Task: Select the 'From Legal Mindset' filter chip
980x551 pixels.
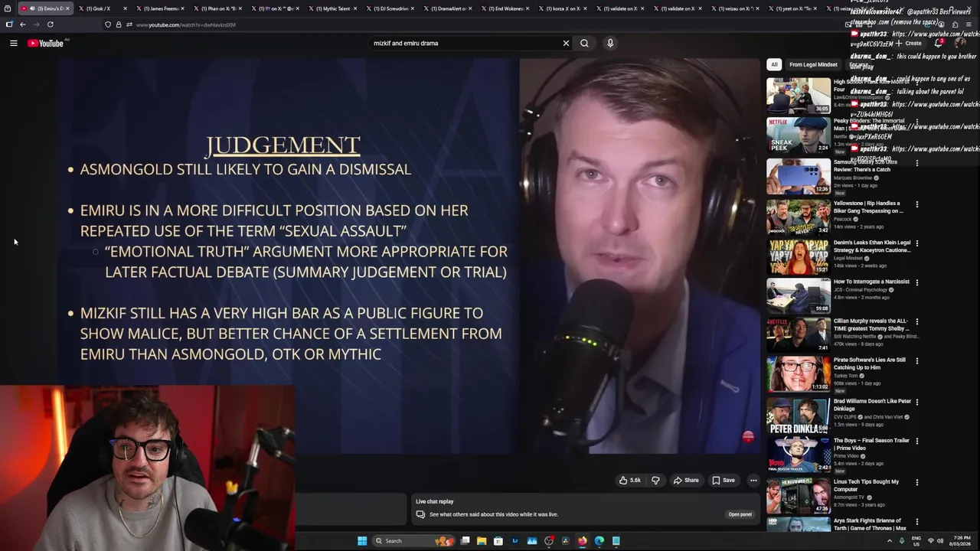Action: click(813, 64)
